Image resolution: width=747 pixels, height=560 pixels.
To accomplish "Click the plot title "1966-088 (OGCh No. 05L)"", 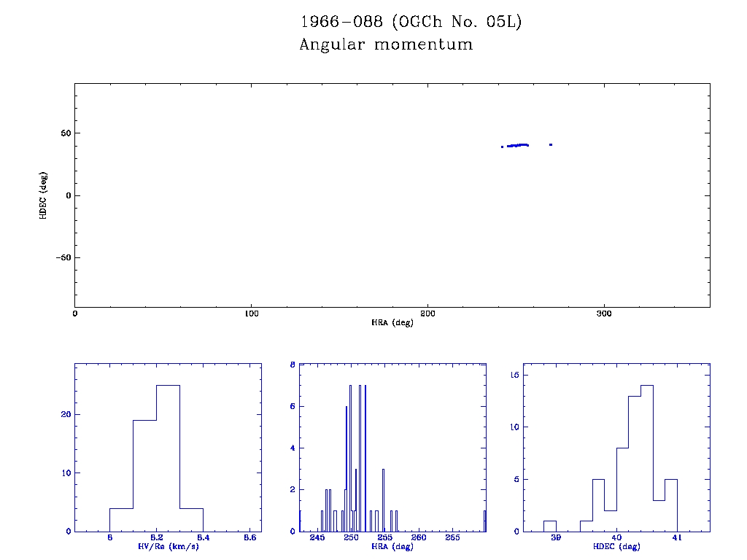I will point(411,22).
